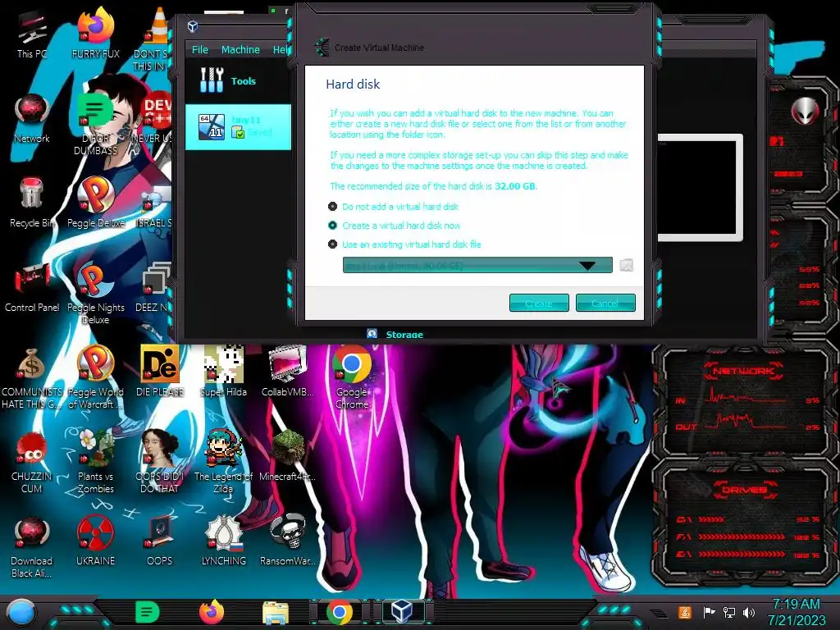Open the Machine menu in VirtualBox

tap(240, 49)
